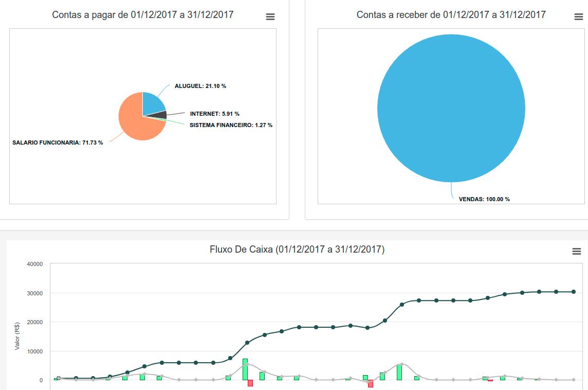Select the full blue VENDAS pie
Image resolution: width=588 pixels, height=390 pixels.
pyautogui.click(x=451, y=109)
